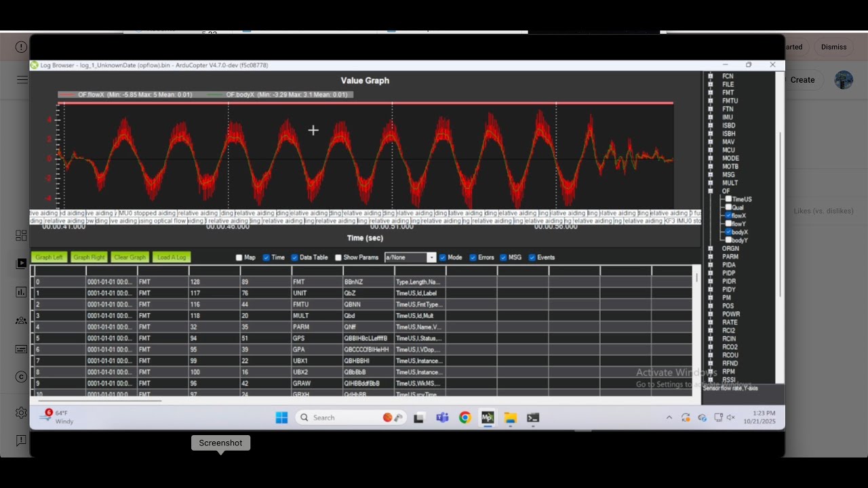Click the Graph Right button
Screen dimensions: 868x488
pos(89,258)
